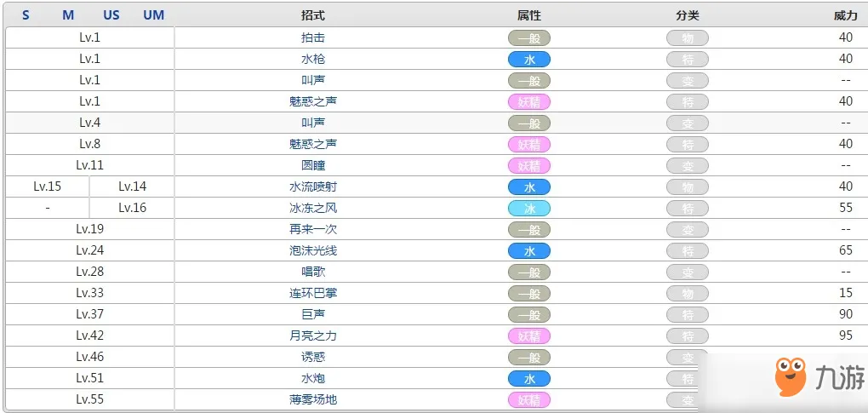Open the 拍击 move link
Screen dimensions: 868x413
click(x=313, y=38)
